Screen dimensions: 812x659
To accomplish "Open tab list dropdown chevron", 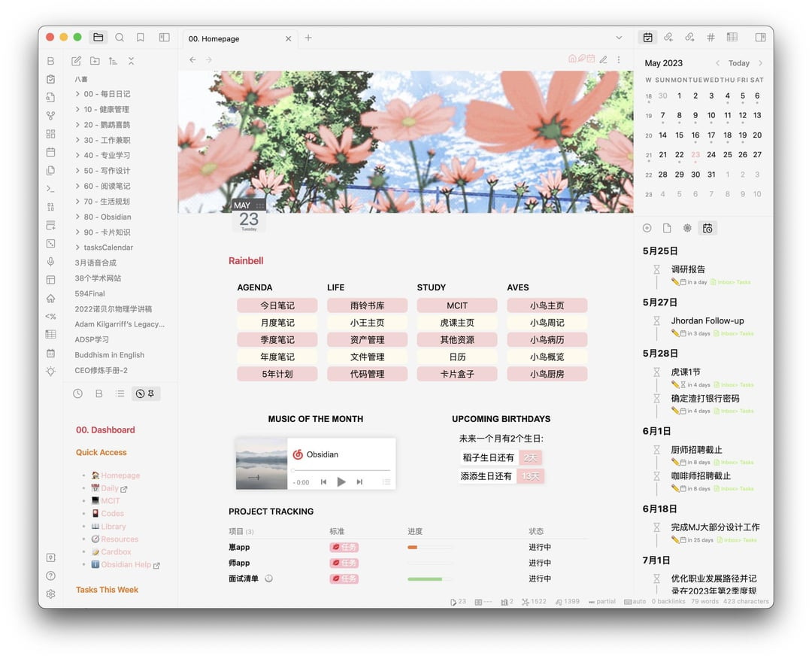I will coord(619,38).
